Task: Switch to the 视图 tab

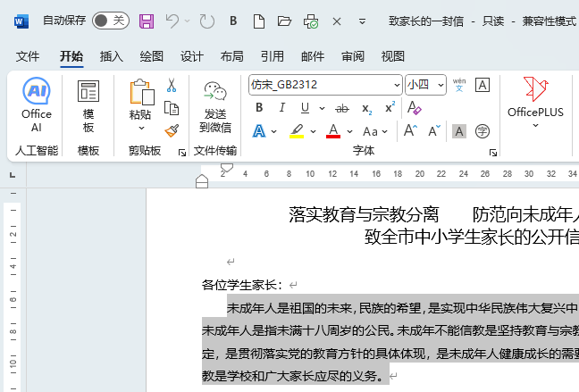Action: tap(393, 56)
